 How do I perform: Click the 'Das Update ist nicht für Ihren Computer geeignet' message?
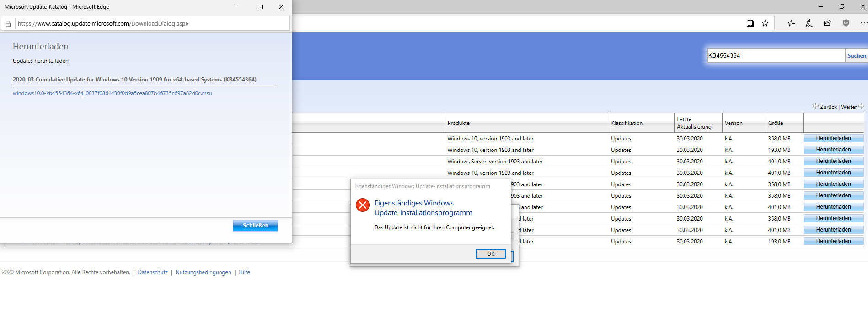(434, 227)
